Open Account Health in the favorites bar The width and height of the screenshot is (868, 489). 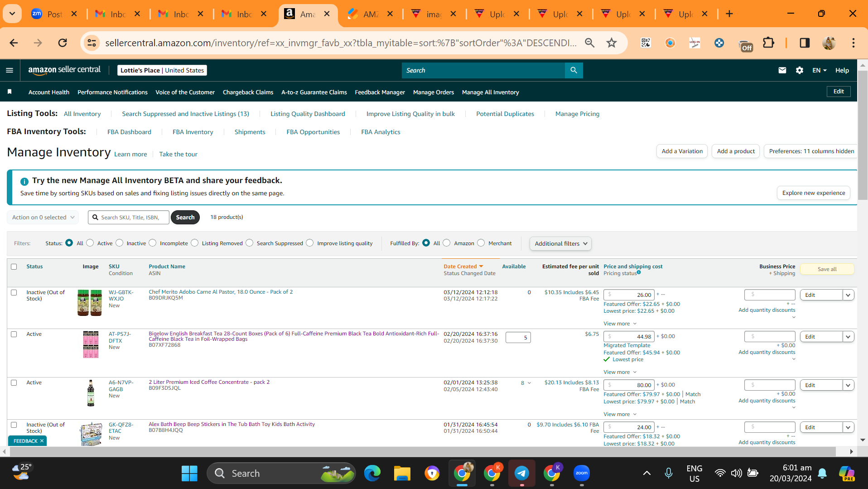(49, 92)
